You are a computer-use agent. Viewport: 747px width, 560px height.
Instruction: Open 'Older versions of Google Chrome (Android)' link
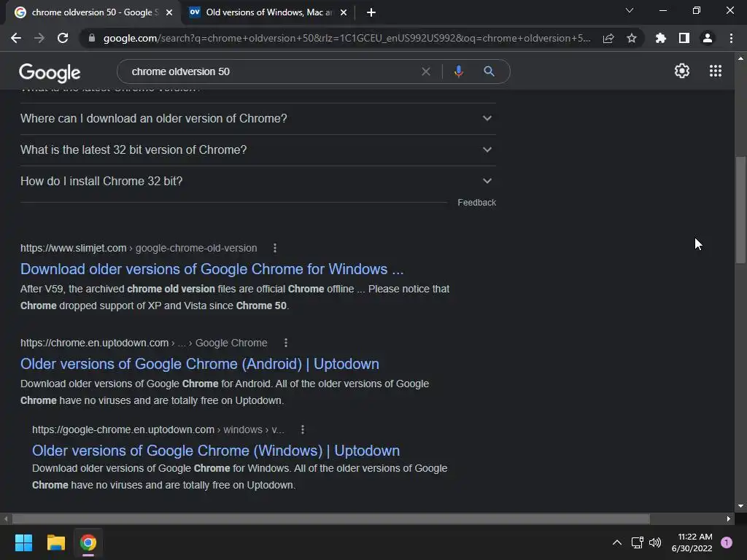coord(200,364)
